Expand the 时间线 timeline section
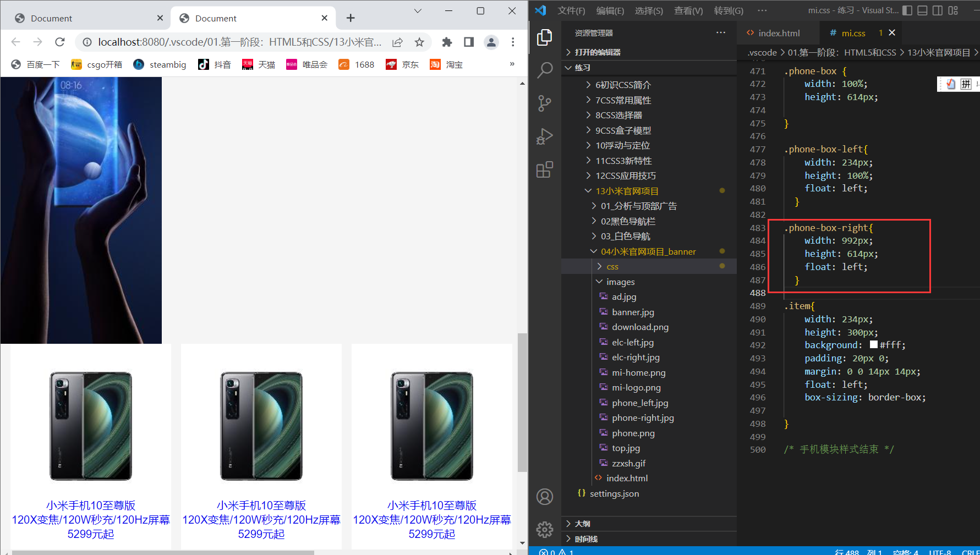 point(649,539)
